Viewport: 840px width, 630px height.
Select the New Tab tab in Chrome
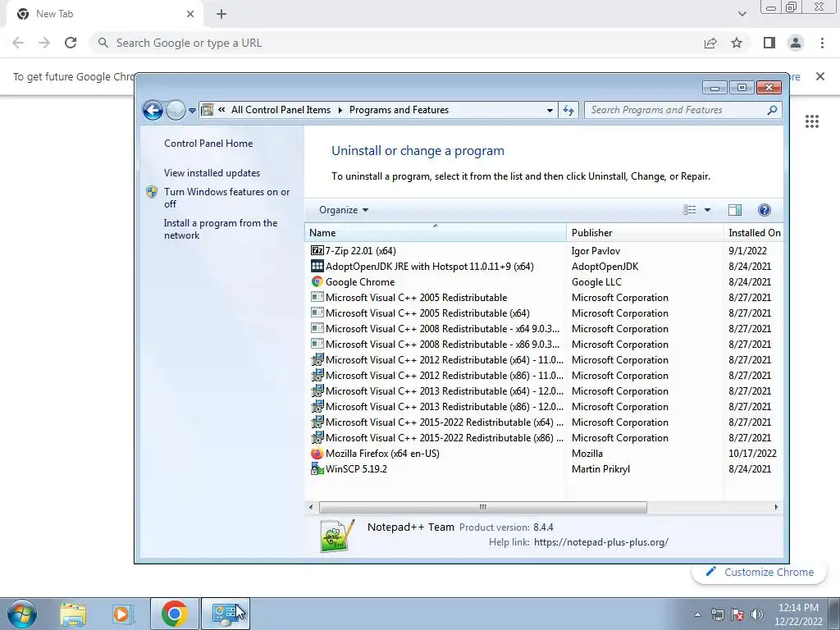(104, 15)
